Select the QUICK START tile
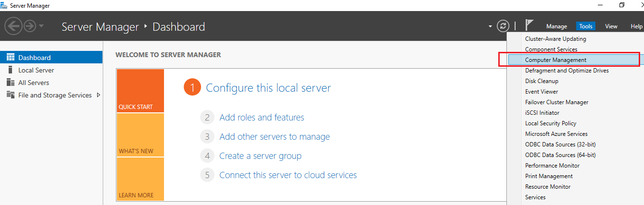Viewport: 644px width, 205px height. (x=140, y=91)
